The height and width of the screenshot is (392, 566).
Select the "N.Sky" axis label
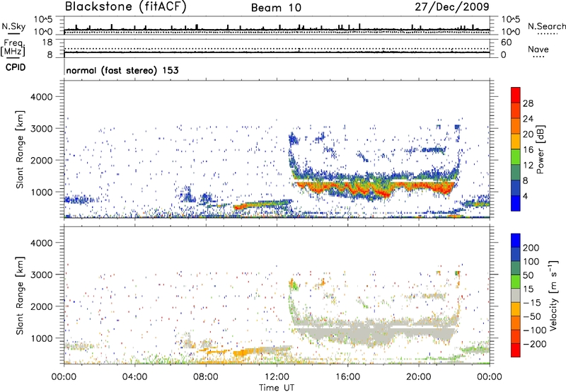click(13, 26)
